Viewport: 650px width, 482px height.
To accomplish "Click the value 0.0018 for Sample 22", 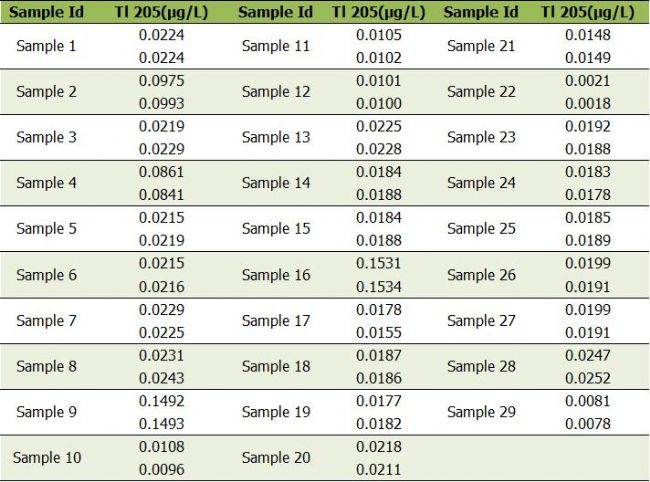I will [588, 103].
